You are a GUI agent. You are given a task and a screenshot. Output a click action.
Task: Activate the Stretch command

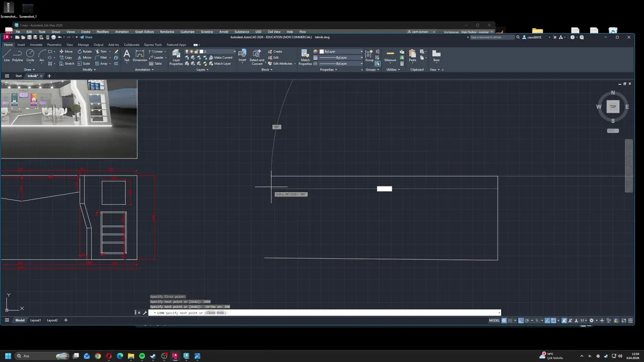click(x=66, y=63)
